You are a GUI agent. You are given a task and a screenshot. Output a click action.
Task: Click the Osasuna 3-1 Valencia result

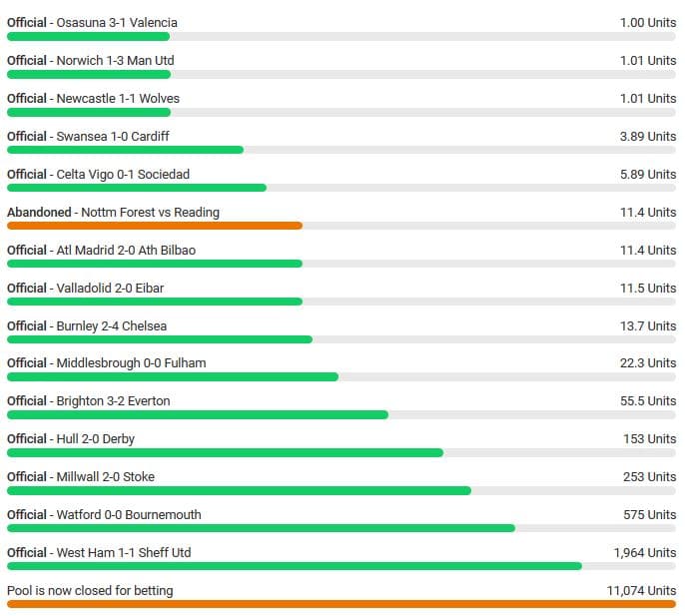click(92, 22)
